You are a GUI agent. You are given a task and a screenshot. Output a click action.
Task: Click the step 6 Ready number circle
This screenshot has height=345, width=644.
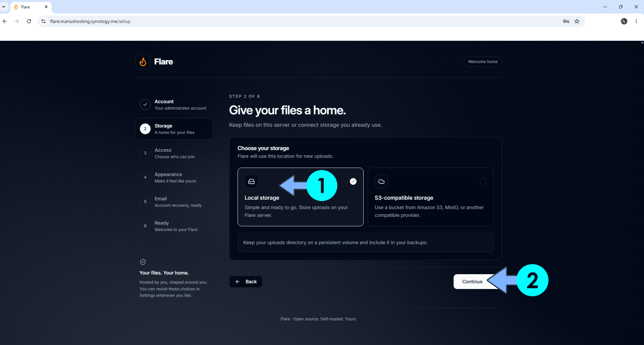145,226
